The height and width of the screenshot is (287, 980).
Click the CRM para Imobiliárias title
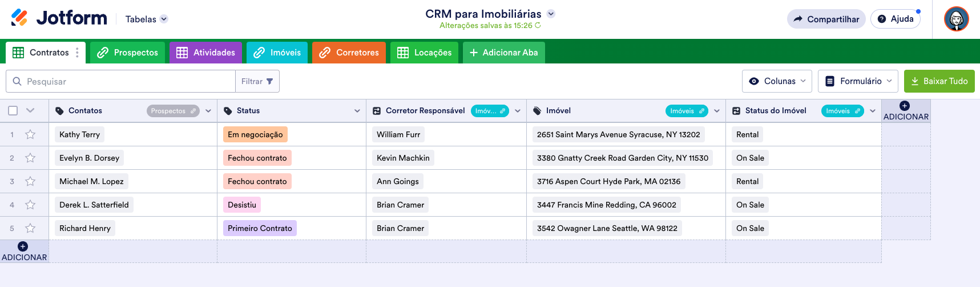click(483, 14)
